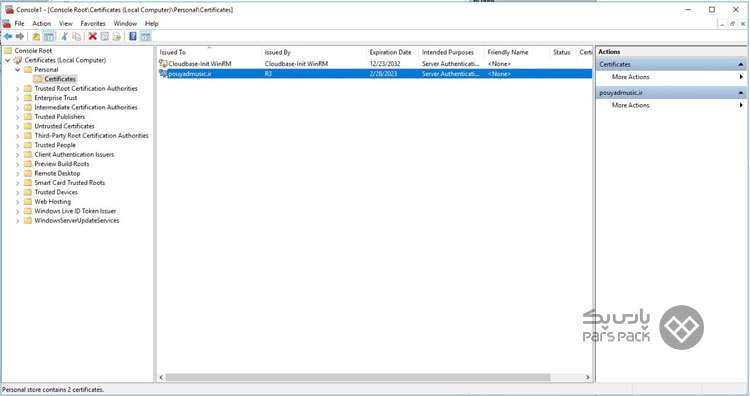Screen dimensions: 750x396
Task: Expand the Enterprise Trust folder
Action: pyautogui.click(x=18, y=98)
